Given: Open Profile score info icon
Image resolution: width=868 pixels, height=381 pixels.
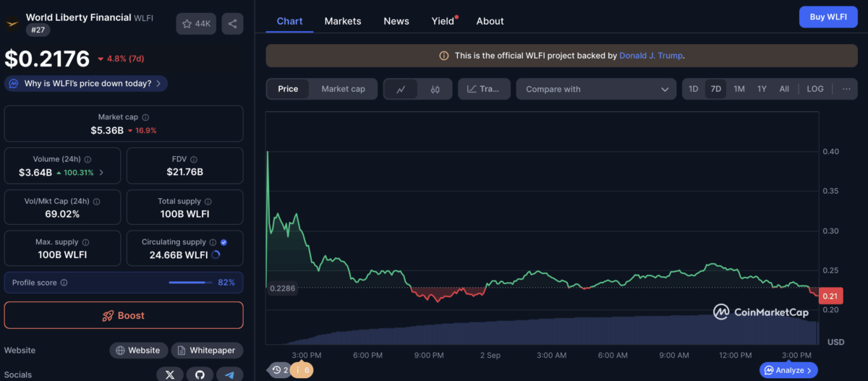Looking at the screenshot, I should click(x=64, y=283).
